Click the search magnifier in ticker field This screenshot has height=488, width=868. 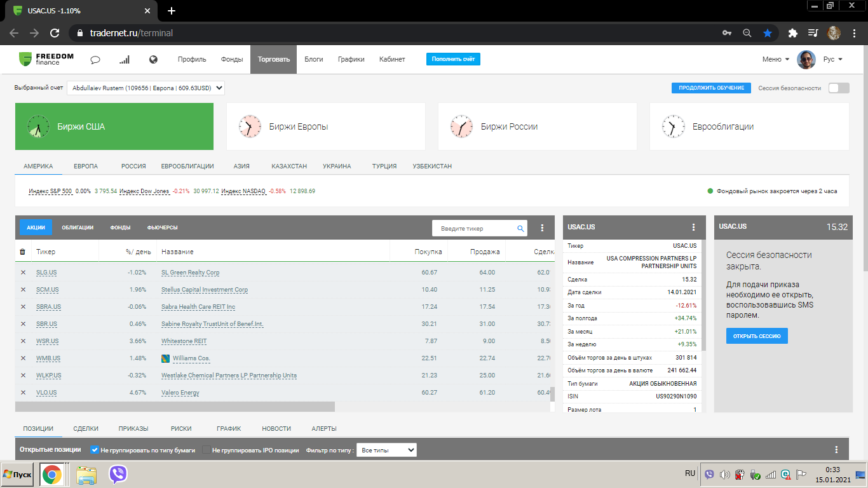[x=521, y=229]
